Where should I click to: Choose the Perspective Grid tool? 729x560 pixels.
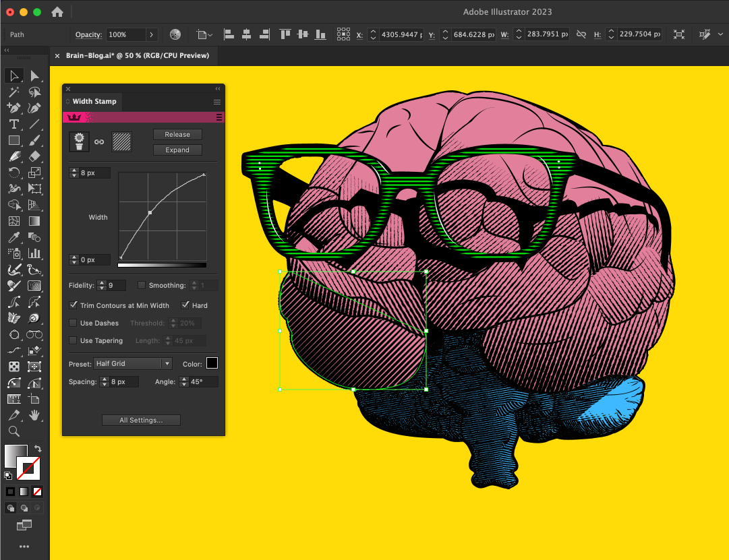(x=34, y=205)
